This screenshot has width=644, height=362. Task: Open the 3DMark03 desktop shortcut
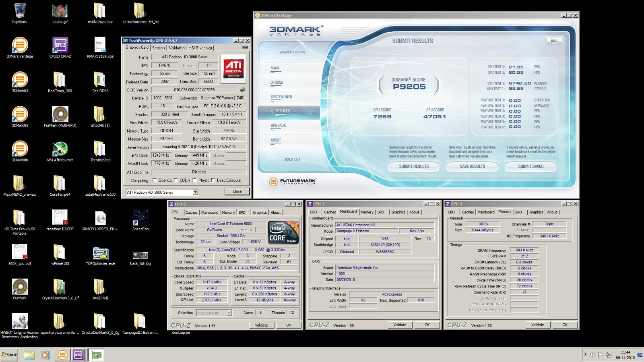coord(20,82)
